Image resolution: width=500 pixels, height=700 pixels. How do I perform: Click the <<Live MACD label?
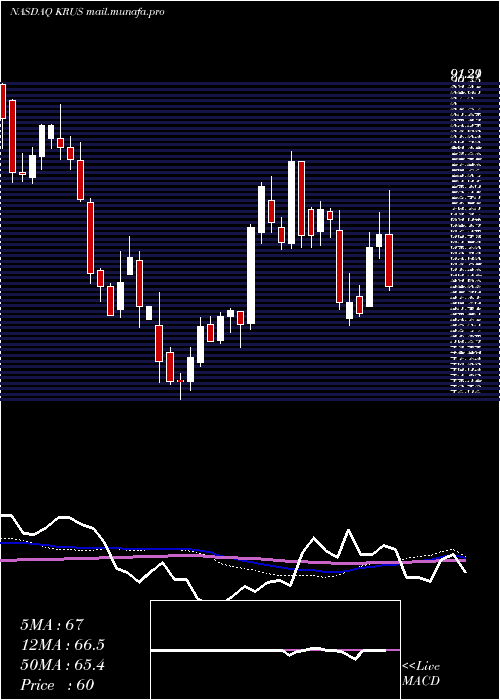click(x=421, y=673)
